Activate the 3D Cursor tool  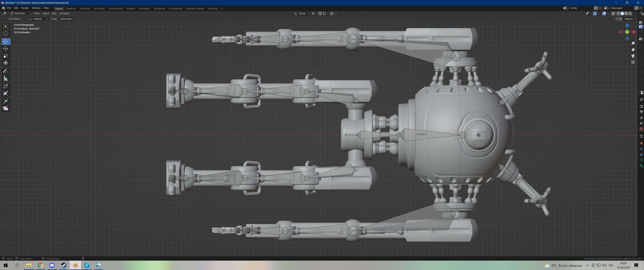(5, 33)
